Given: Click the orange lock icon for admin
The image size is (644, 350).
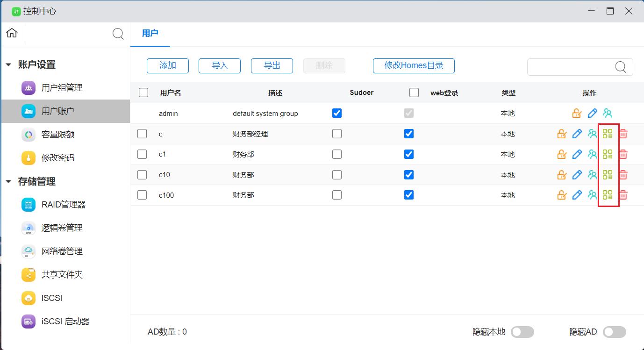Looking at the screenshot, I should pos(577,113).
